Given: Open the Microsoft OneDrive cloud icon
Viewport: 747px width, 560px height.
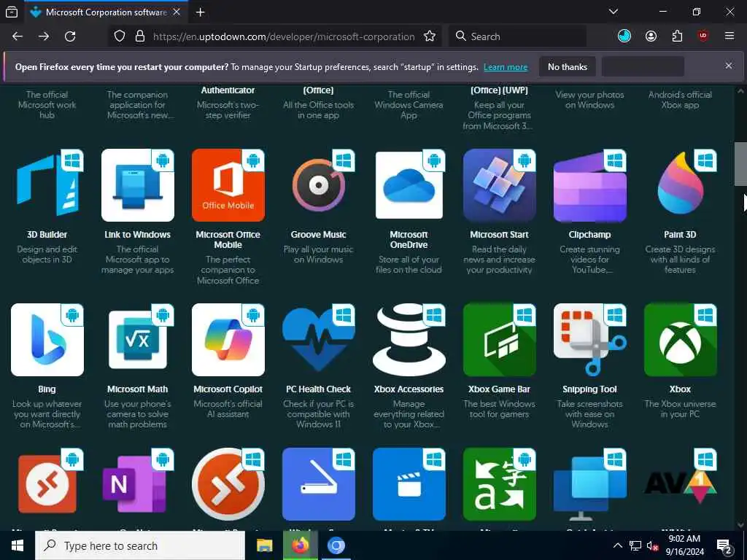Looking at the screenshot, I should (x=409, y=185).
